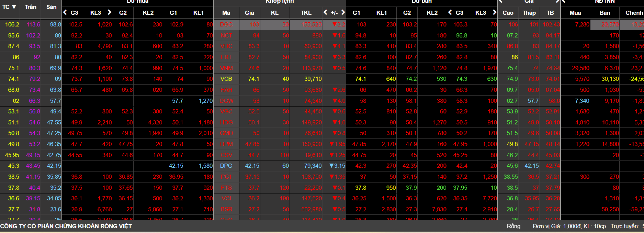Open the FTS stock ticker
The height and width of the screenshot is (233, 644).
click(226, 188)
